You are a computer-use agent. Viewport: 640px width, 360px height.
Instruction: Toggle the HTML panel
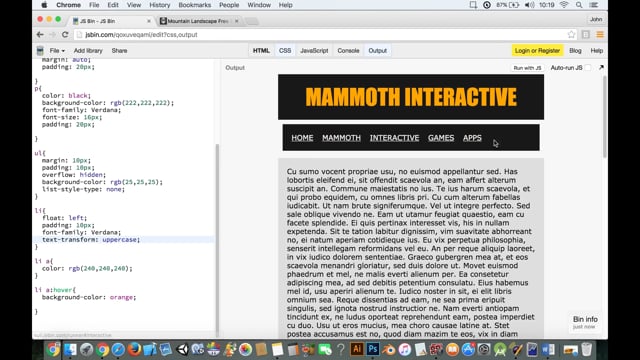tap(261, 51)
